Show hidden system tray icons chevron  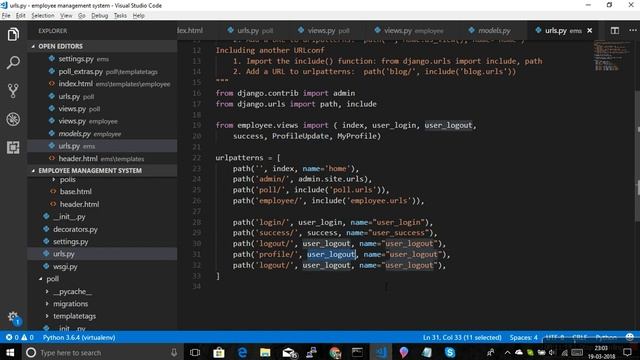coord(507,353)
